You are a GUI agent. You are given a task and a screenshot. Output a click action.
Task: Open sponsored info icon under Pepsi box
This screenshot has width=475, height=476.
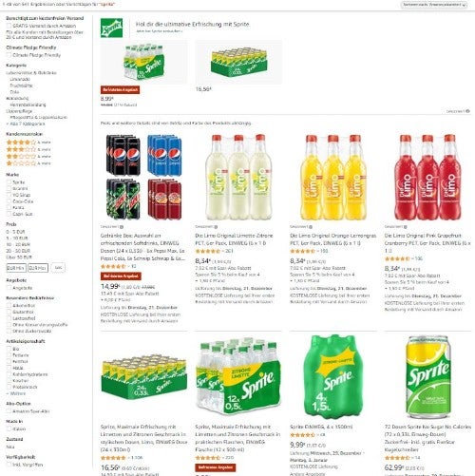point(122,227)
